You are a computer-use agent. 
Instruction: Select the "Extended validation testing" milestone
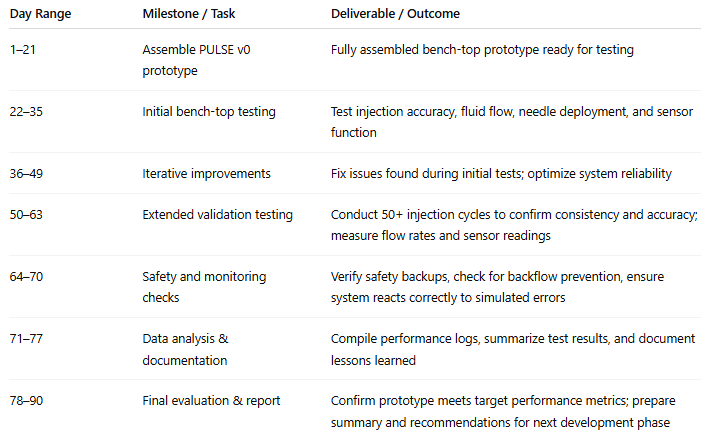219,215
